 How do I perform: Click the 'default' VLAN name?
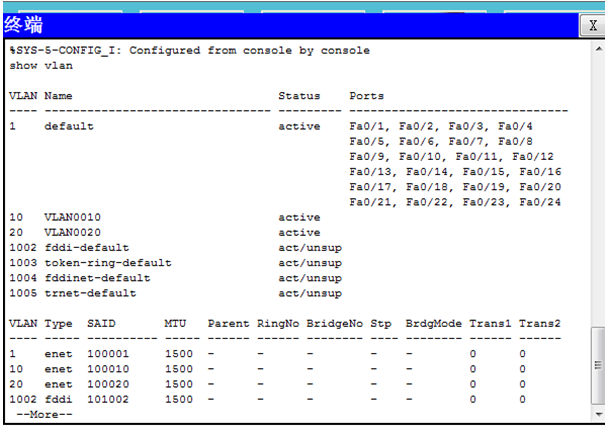[69, 126]
